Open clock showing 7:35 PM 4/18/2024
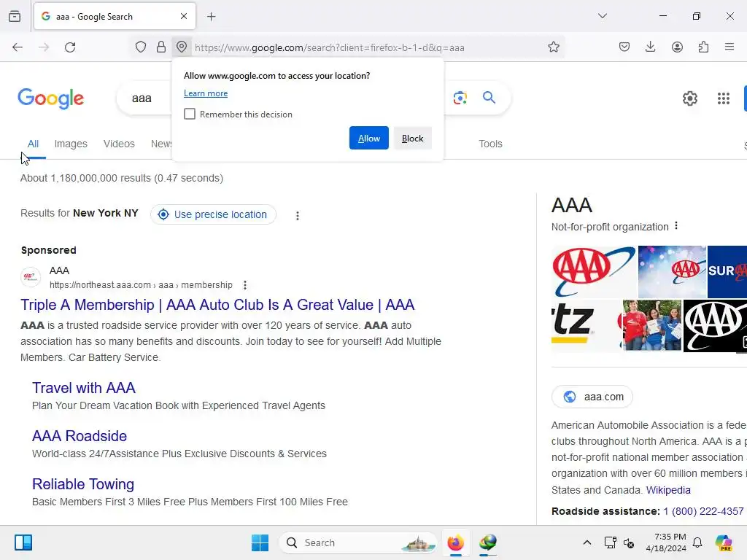 666,542
